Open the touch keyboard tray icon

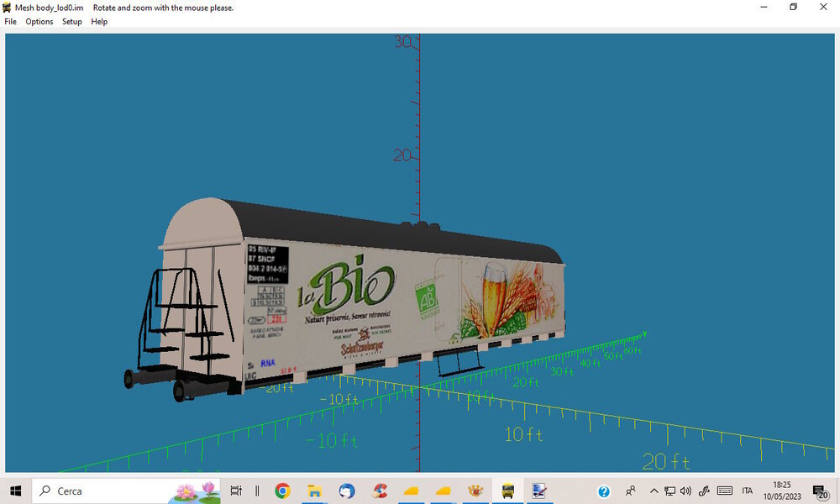[725, 491]
